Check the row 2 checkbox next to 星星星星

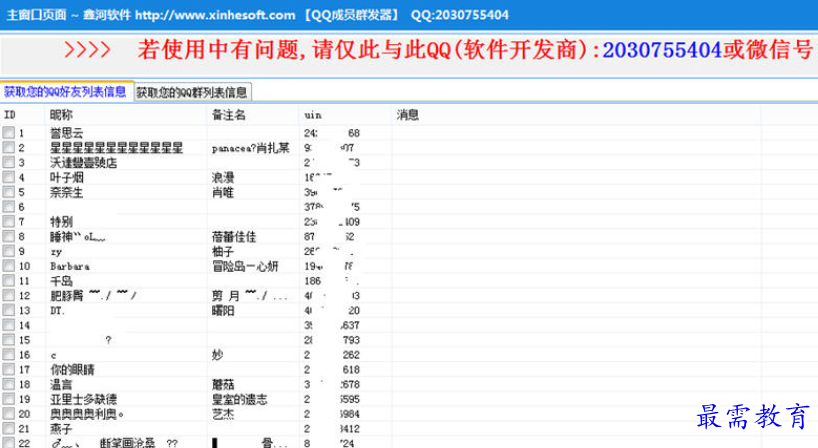pyautogui.click(x=8, y=147)
